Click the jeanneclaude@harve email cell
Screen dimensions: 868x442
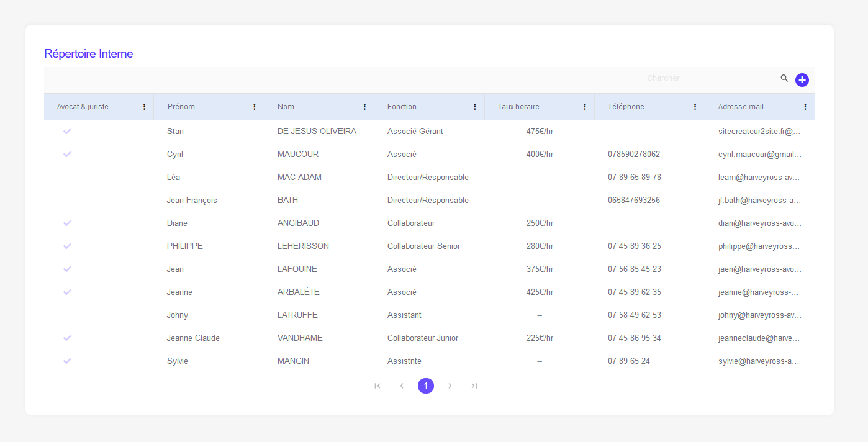tap(759, 338)
